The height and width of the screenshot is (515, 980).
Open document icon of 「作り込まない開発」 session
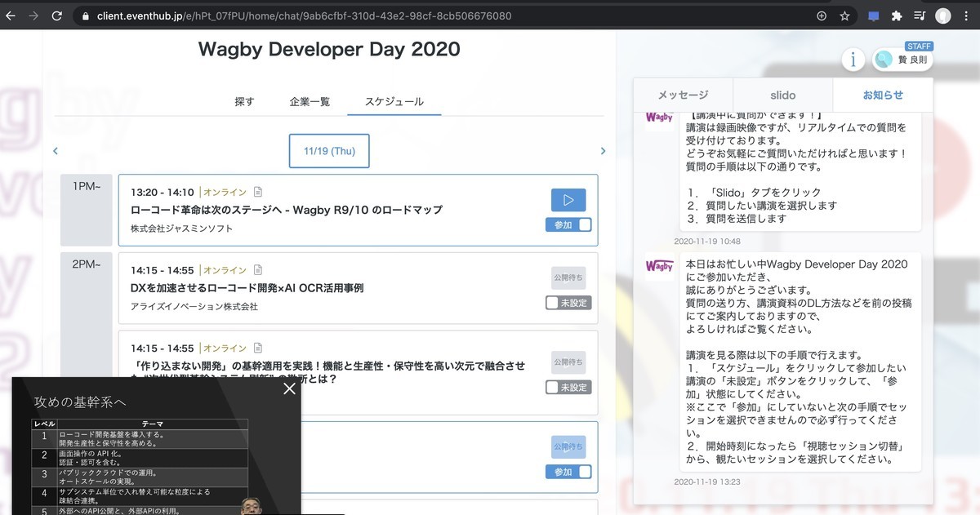(x=258, y=348)
